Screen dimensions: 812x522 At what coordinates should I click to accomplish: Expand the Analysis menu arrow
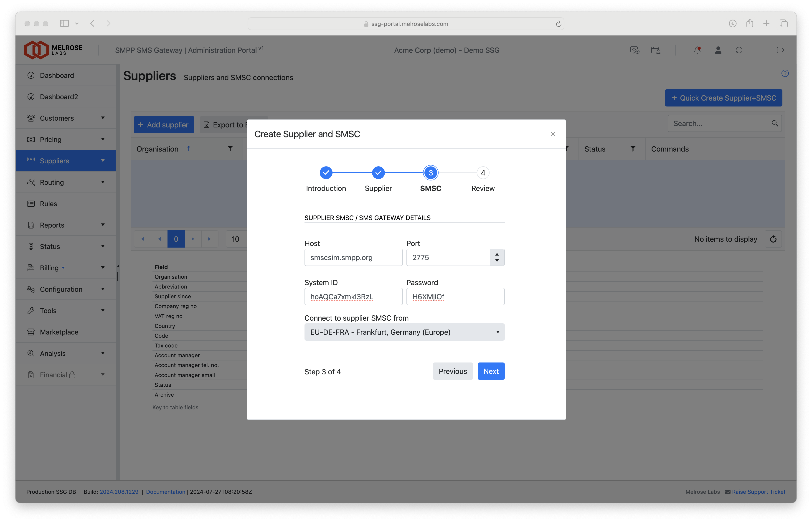point(103,353)
